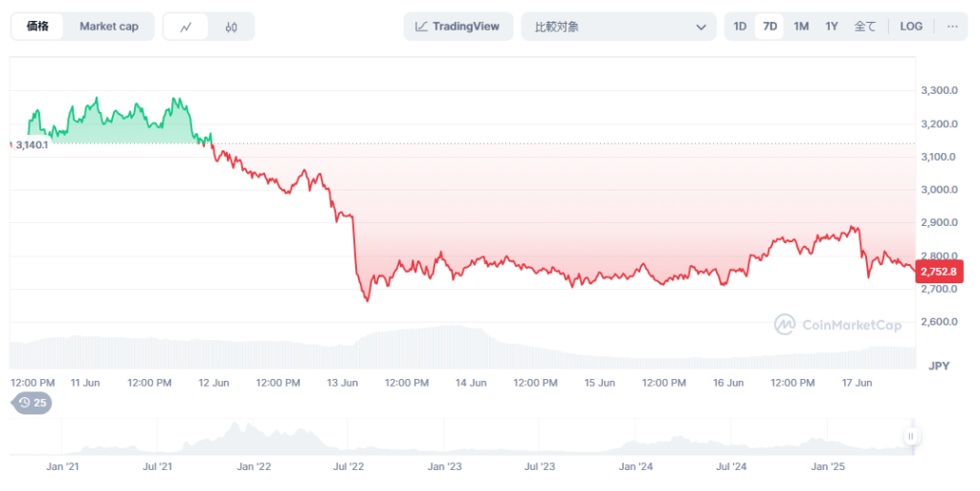Click the red current price label 2,752.8
Viewport: 980px width, 491px height.
[938, 272]
